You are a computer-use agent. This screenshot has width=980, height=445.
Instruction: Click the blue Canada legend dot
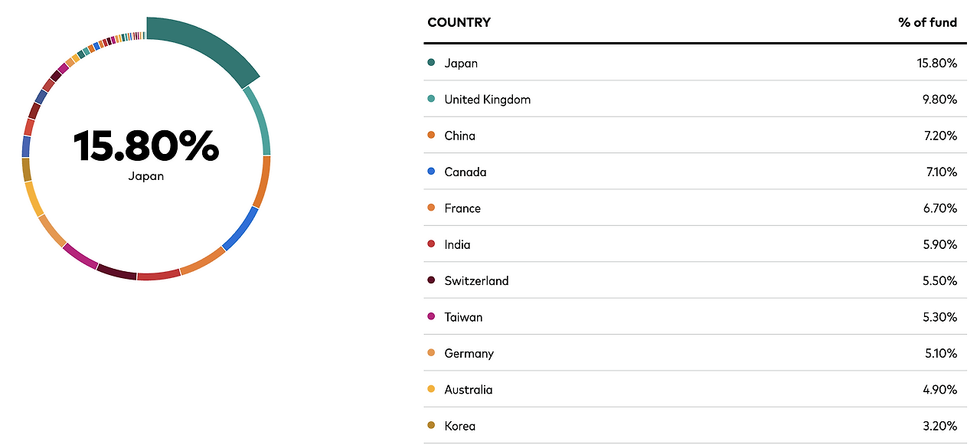[x=431, y=172]
